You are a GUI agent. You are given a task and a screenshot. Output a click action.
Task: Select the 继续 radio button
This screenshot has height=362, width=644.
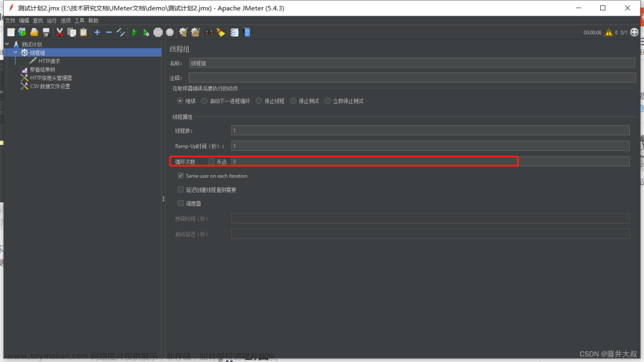click(180, 101)
